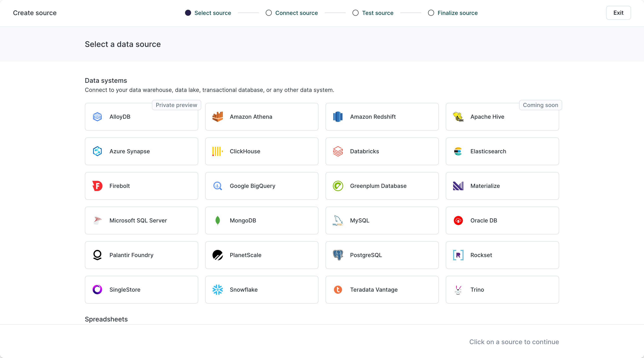This screenshot has width=644, height=358.
Task: Click the ClickHouse yellow bars icon
Action: pos(217,151)
